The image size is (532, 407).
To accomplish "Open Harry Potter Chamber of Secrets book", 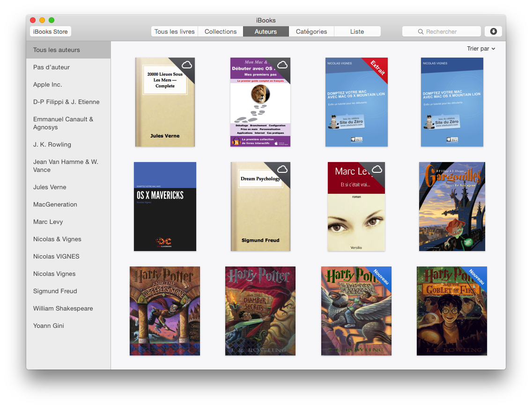I will click(x=260, y=311).
